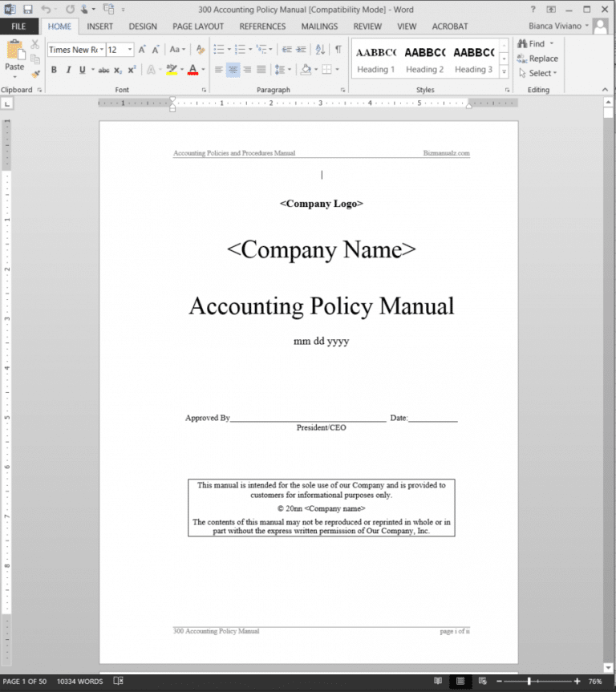
Task: Click the Sort A to Z icon
Action: 320,50
